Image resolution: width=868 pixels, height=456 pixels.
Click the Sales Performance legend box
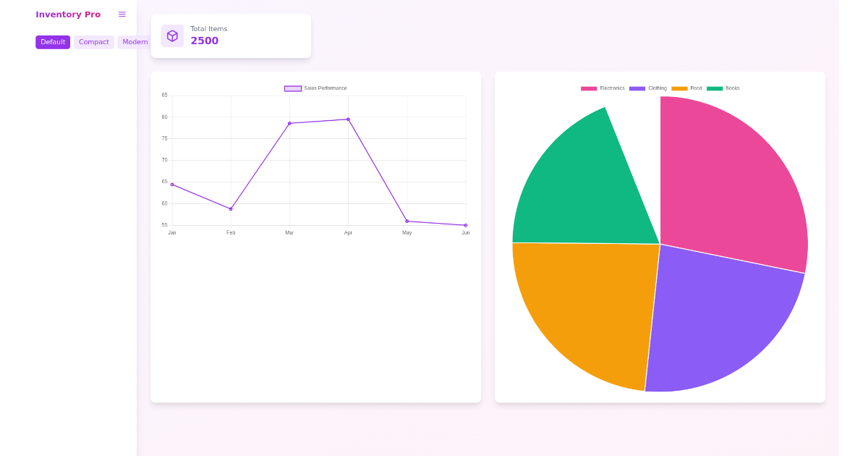[x=292, y=88]
